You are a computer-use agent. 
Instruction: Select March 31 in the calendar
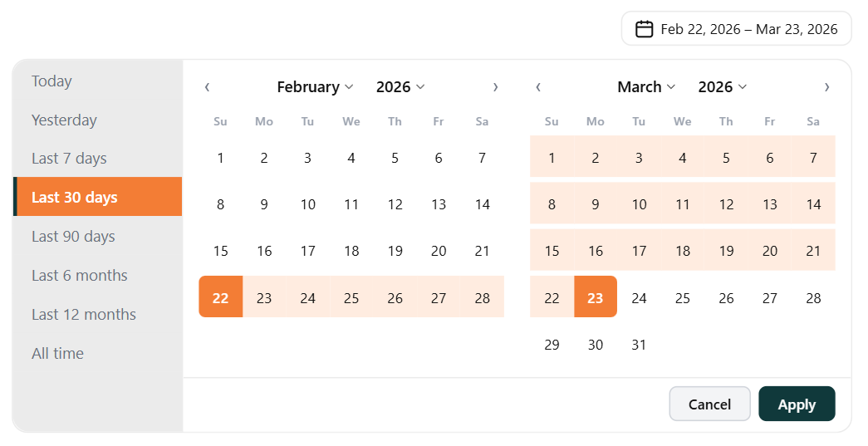click(639, 345)
